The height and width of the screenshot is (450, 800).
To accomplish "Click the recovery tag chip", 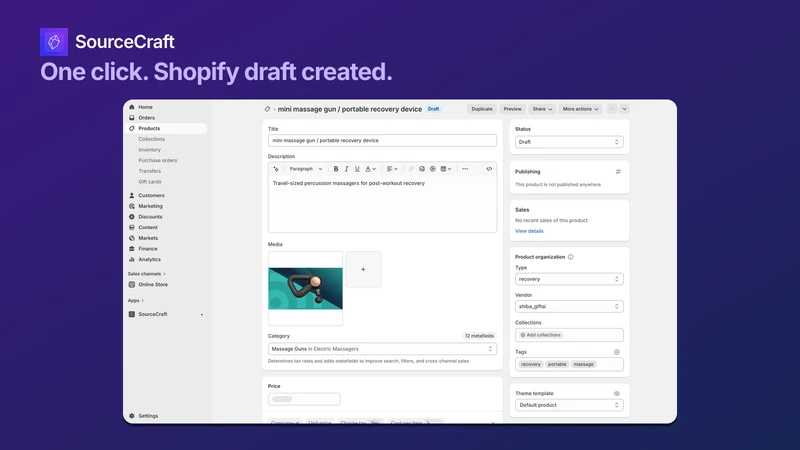I will [x=530, y=364].
